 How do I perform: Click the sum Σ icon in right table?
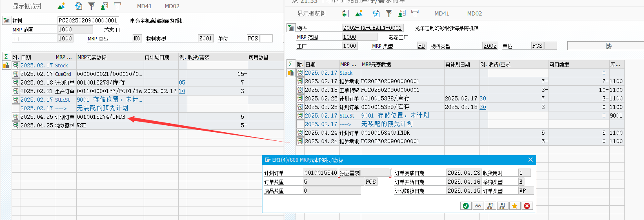tap(291, 64)
